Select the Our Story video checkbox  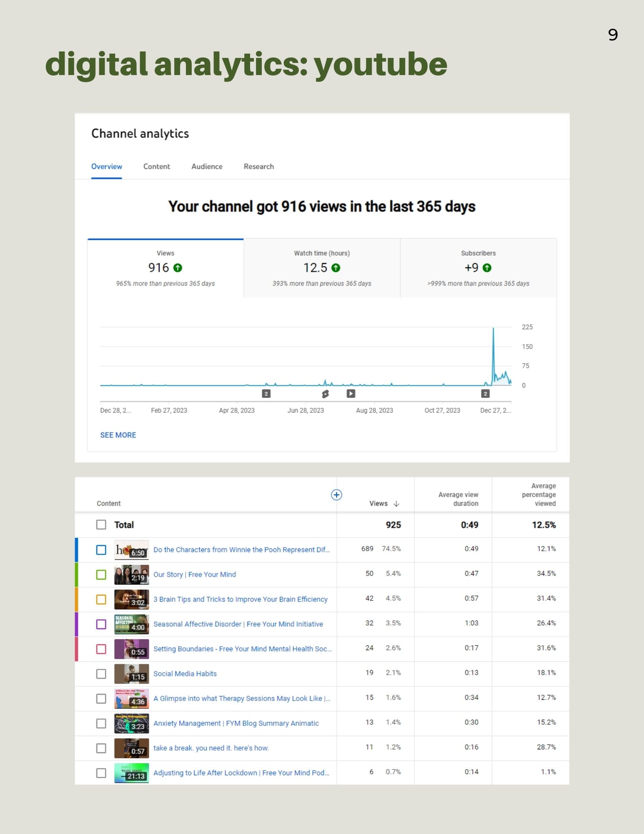[x=101, y=575]
